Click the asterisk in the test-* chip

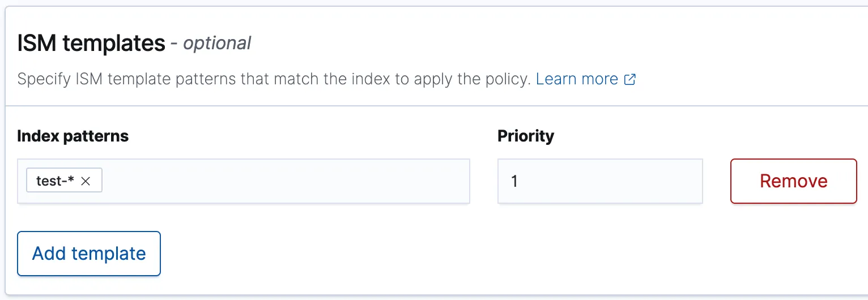pyautogui.click(x=71, y=180)
